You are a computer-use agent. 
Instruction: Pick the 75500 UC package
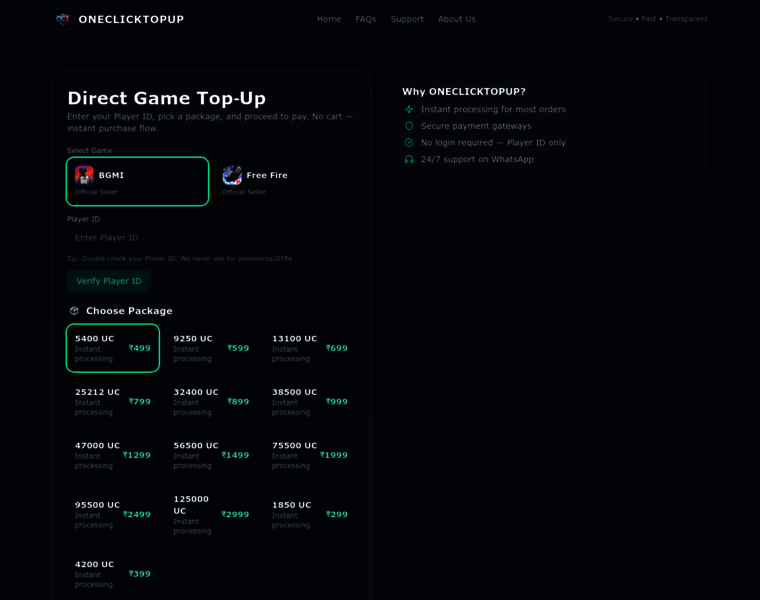[310, 455]
